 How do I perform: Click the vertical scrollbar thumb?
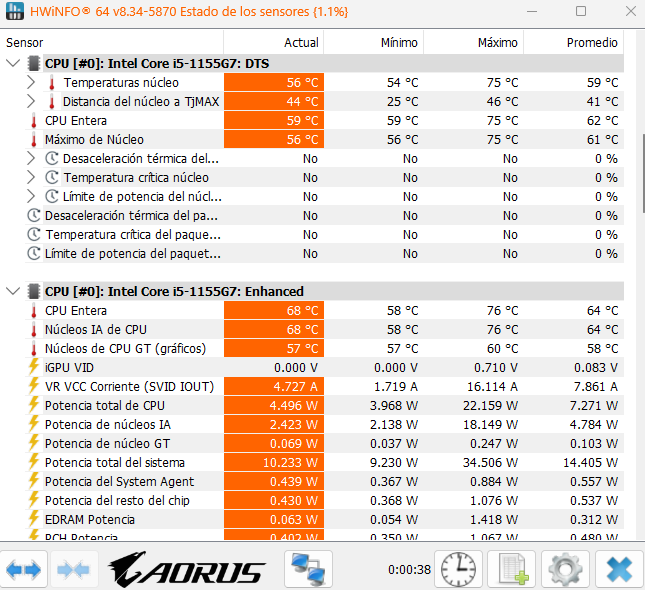(643, 174)
